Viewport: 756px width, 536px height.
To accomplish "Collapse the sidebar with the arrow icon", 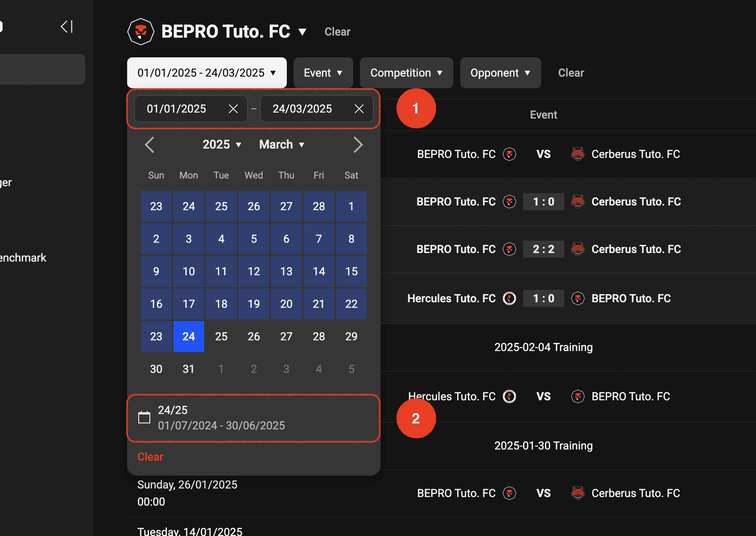I will (x=67, y=27).
